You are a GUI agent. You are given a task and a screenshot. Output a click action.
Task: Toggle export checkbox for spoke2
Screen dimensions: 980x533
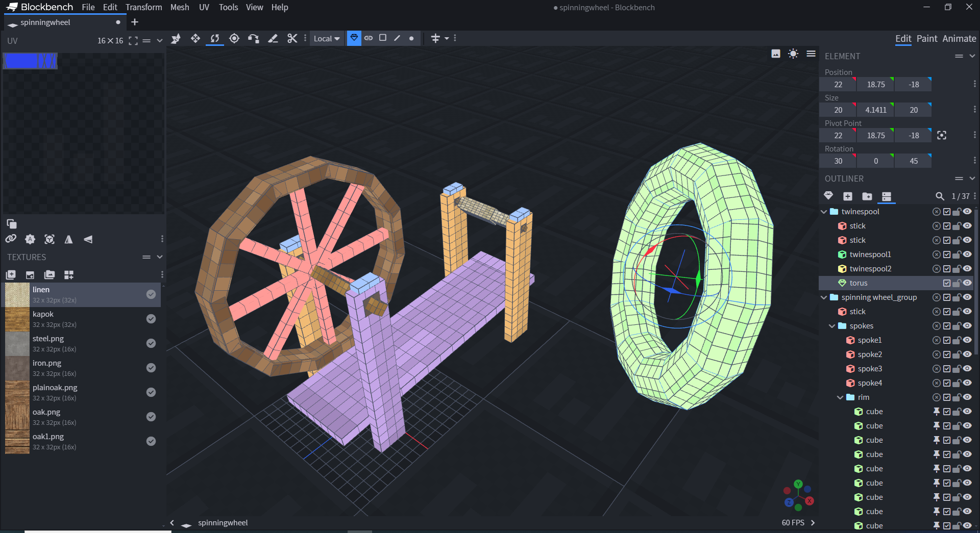coord(947,354)
